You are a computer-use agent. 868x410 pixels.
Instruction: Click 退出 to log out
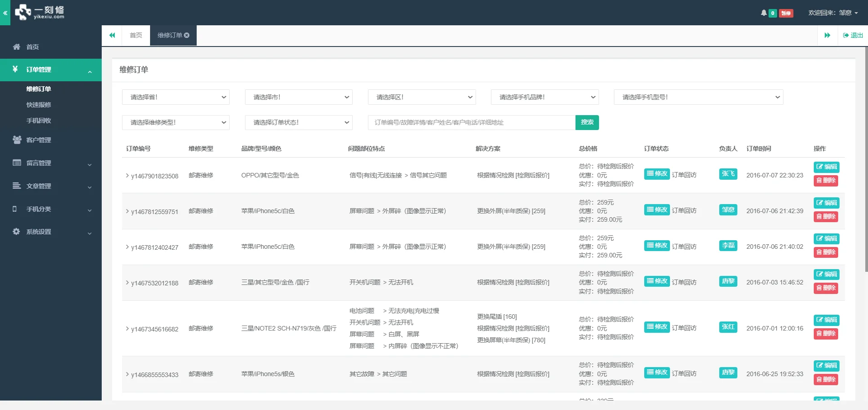853,35
